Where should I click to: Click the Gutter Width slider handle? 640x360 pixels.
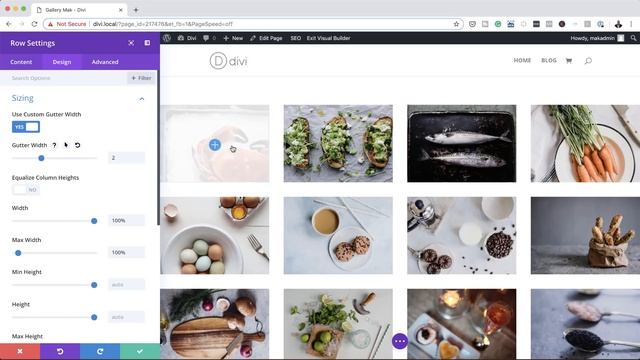[41, 158]
